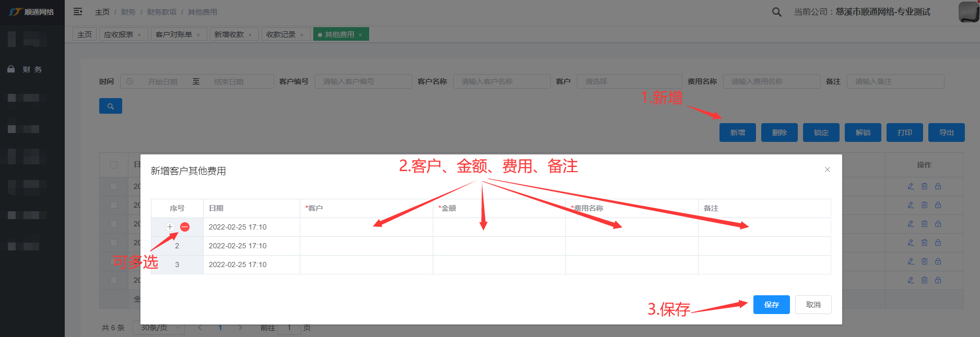Click the add row plus icon
The image size is (980, 337).
coord(170,227)
